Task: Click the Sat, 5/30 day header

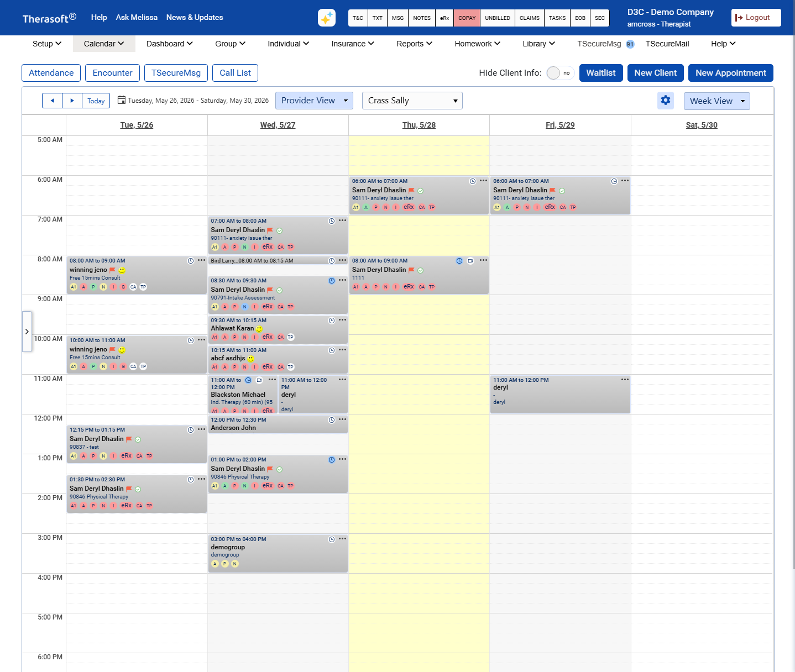Action: pos(702,125)
